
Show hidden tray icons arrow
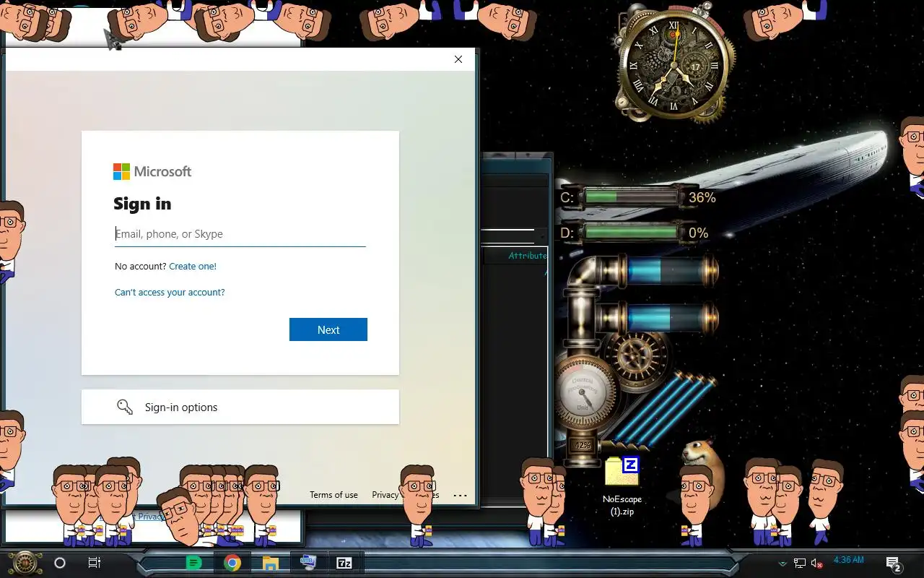783,564
